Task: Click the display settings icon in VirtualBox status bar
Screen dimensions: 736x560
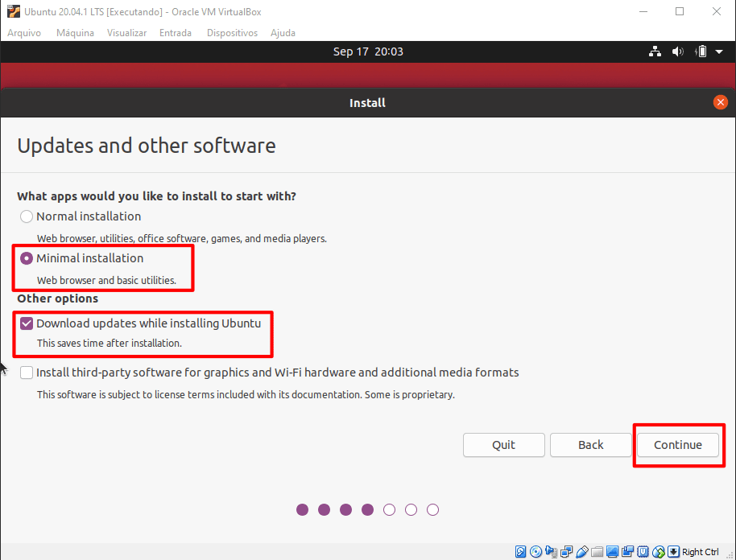Action: [x=612, y=552]
